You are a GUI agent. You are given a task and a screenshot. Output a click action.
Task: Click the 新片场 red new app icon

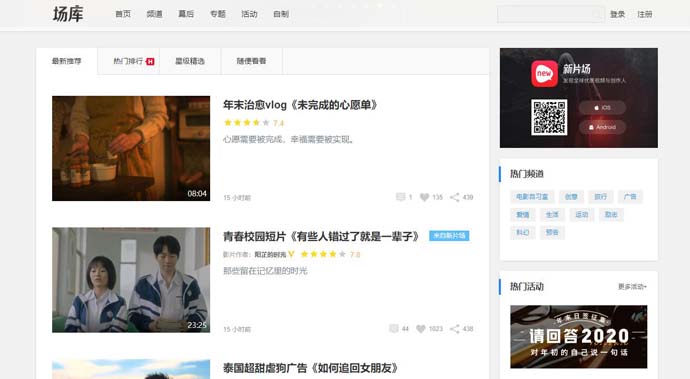pyautogui.click(x=544, y=74)
